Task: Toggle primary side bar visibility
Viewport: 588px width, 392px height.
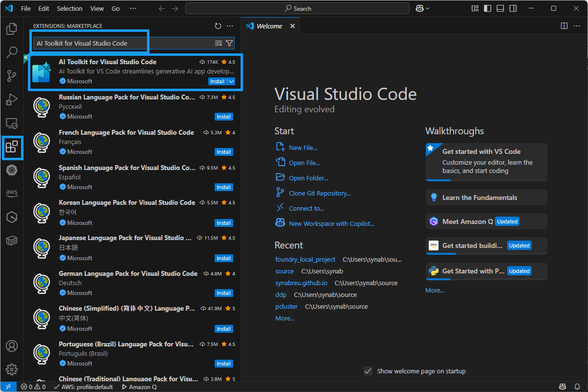Action: tap(488, 8)
